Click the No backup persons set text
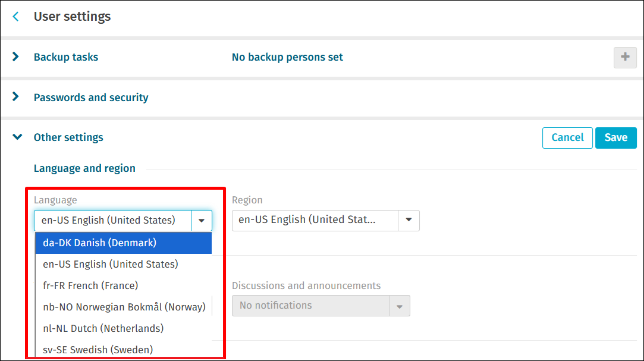Screen dimensions: 644x361 pos(287,57)
